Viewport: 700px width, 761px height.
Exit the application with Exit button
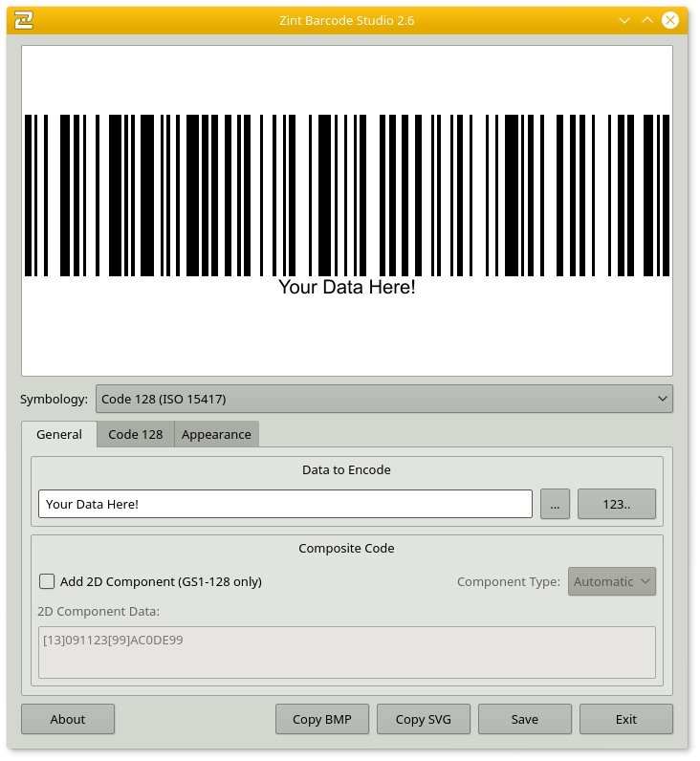[x=626, y=719]
